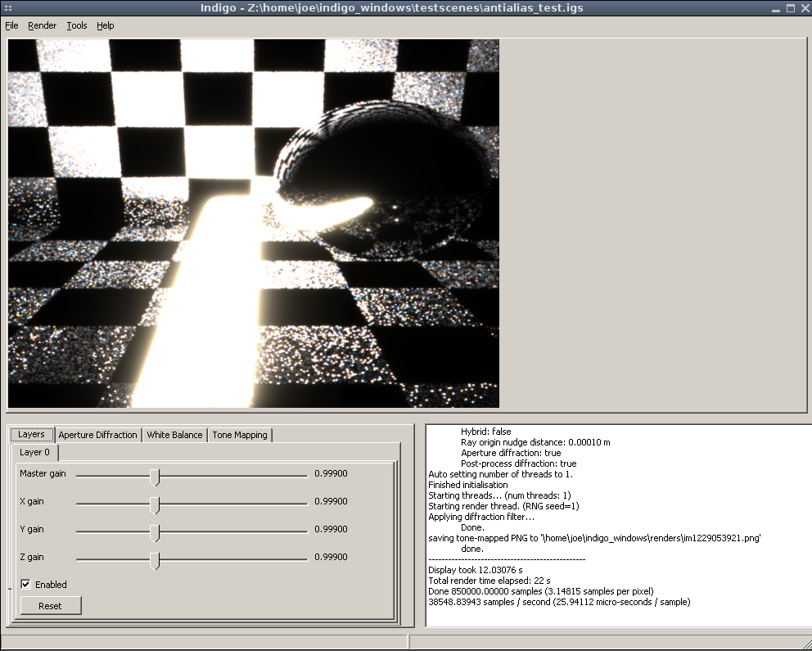Open the File menu

coord(11,25)
